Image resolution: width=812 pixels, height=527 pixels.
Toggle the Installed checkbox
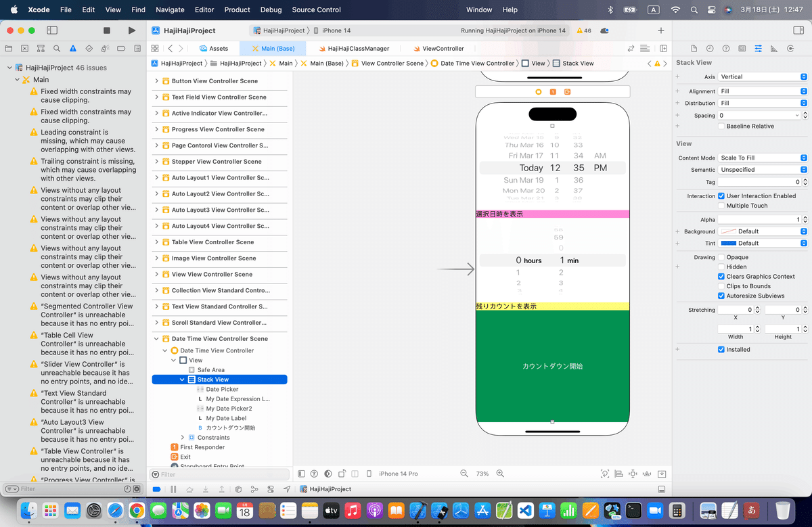point(721,350)
